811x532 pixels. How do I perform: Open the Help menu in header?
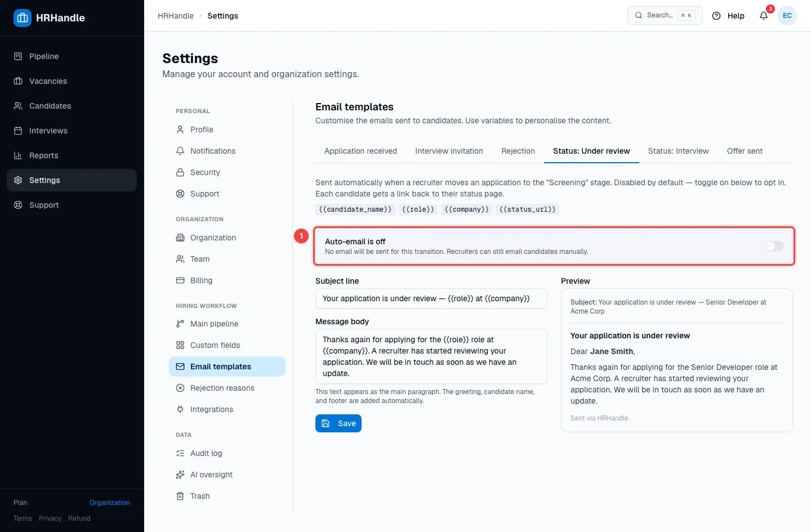(728, 16)
